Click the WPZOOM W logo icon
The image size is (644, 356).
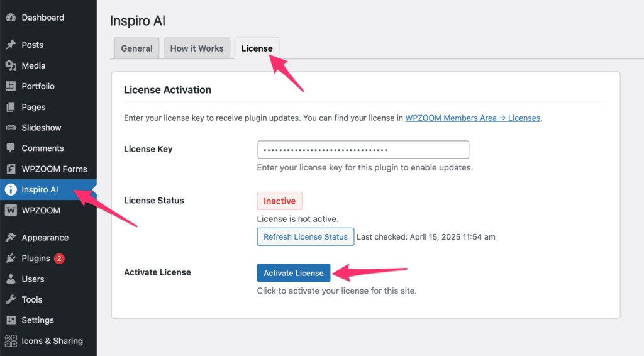(11, 210)
